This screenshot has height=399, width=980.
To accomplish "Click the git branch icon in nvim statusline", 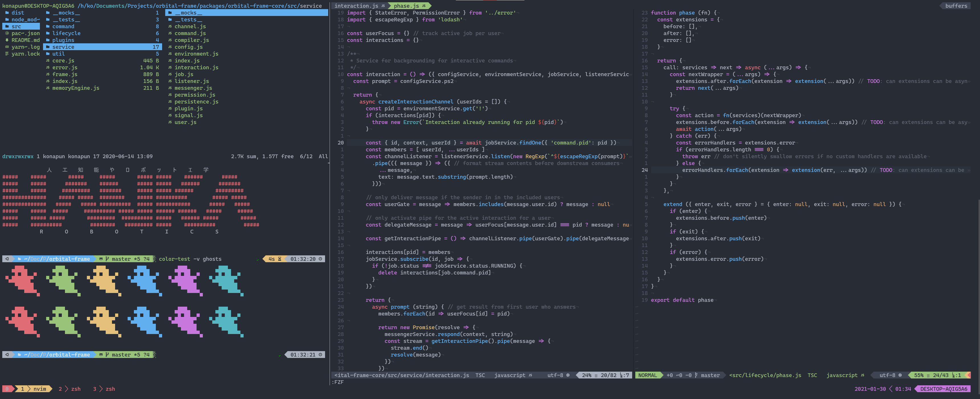I will point(696,375).
